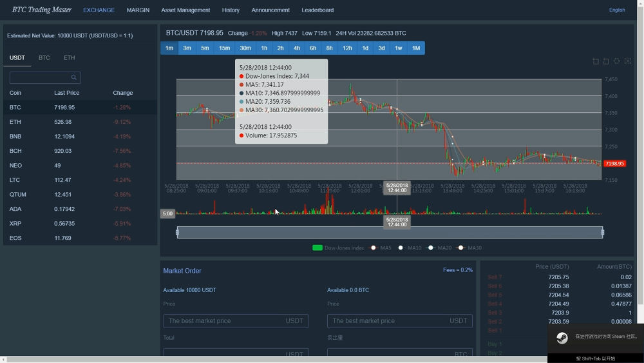Click the second chart toolbox zoom-reset icon
644x363 pixels.
click(x=606, y=61)
